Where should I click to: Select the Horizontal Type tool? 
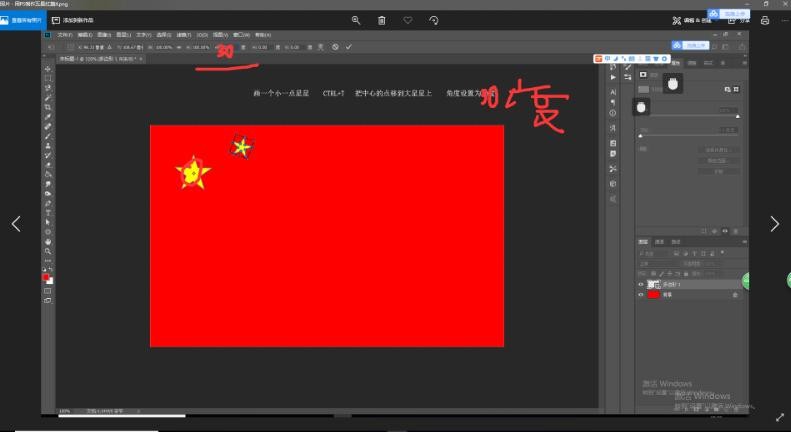pyautogui.click(x=48, y=212)
